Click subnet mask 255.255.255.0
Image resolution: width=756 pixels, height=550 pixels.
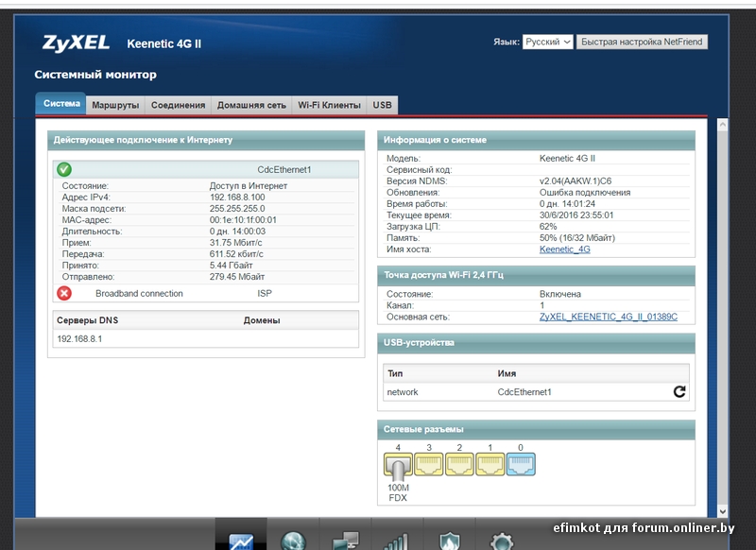(237, 209)
